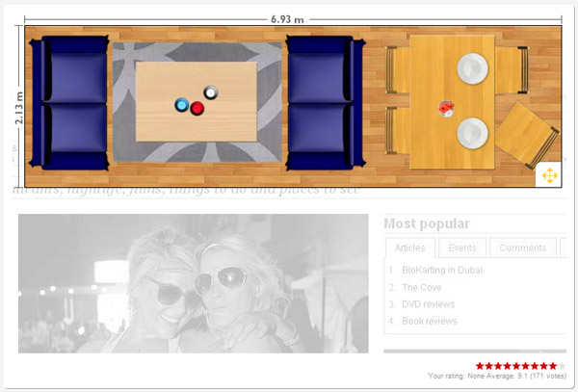Click the red cup on coffee table
578x392 pixels.
coord(197,108)
